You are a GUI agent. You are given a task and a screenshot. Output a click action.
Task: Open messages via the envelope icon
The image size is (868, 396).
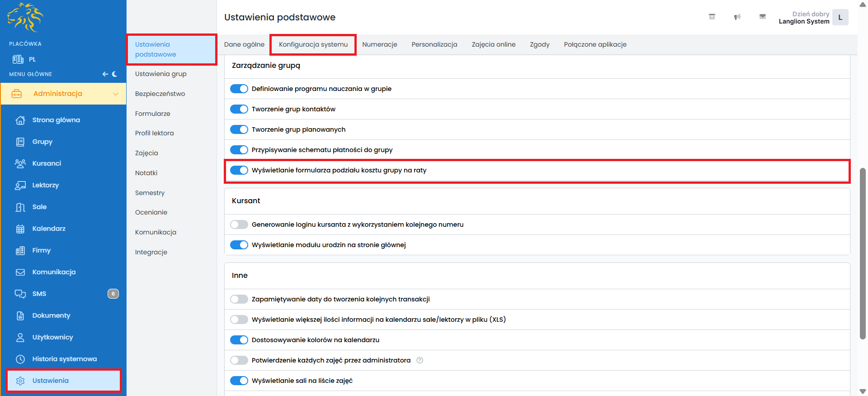click(x=762, y=17)
